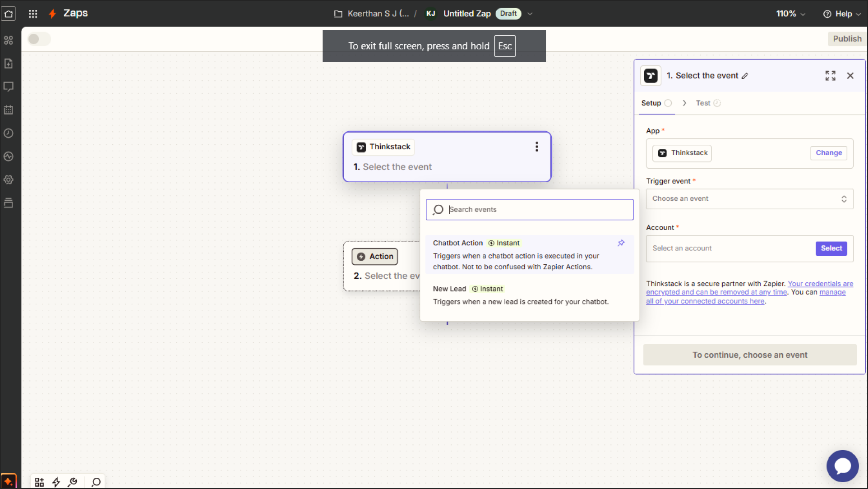Open the comments icon in sidebar

9,87
